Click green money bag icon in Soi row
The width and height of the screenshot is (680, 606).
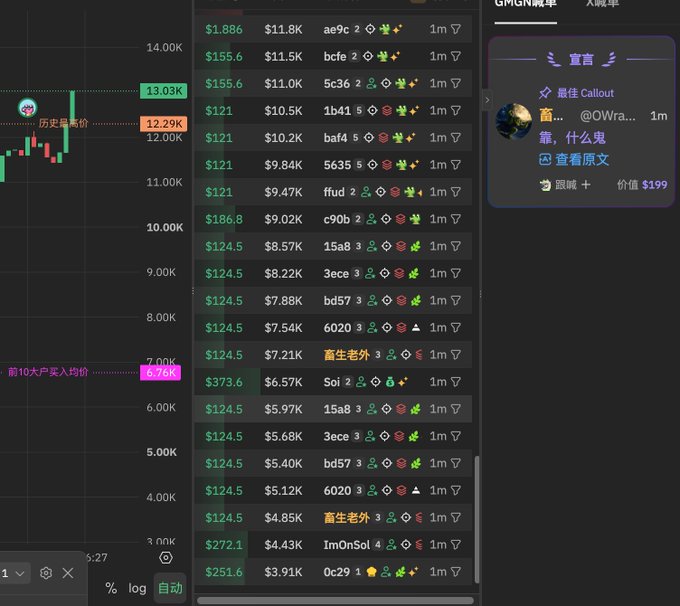pos(390,382)
